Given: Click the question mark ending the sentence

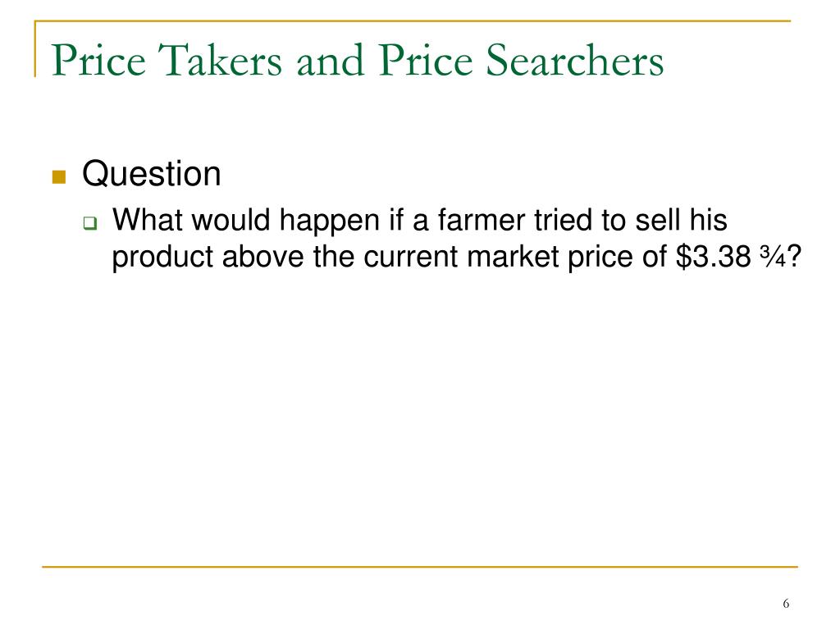Looking at the screenshot, I should tap(794, 256).
